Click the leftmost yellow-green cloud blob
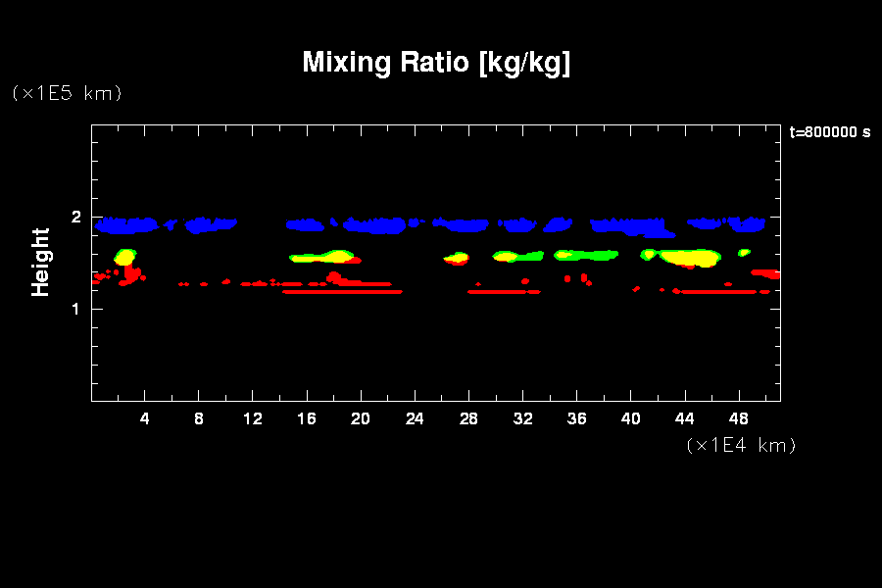Viewport: 882px width, 588px height. tap(125, 257)
